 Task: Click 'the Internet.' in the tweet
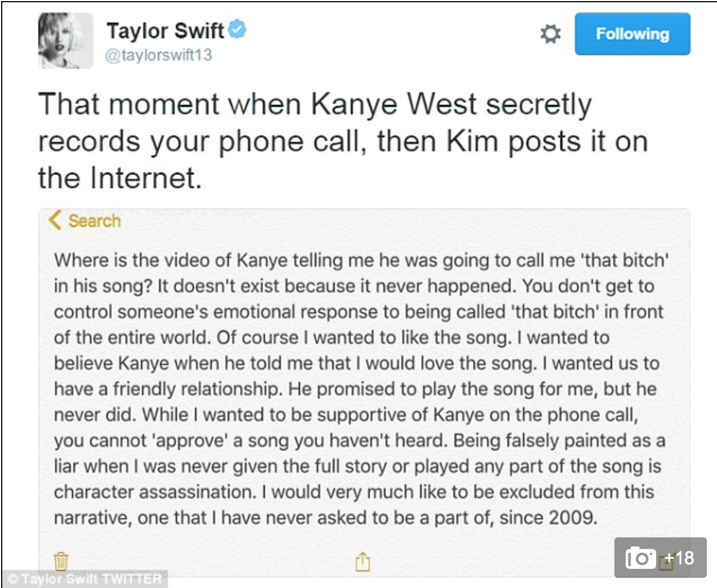click(x=119, y=178)
